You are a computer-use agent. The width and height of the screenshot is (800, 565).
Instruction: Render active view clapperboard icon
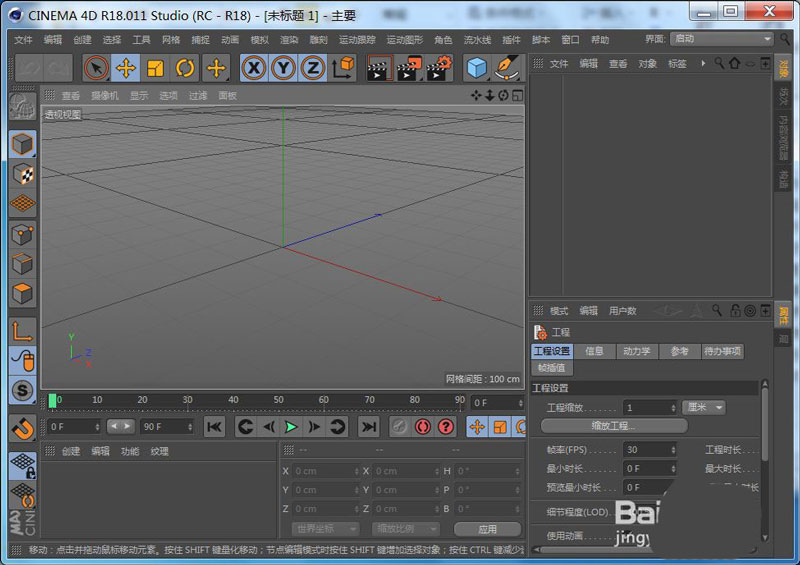click(x=380, y=68)
